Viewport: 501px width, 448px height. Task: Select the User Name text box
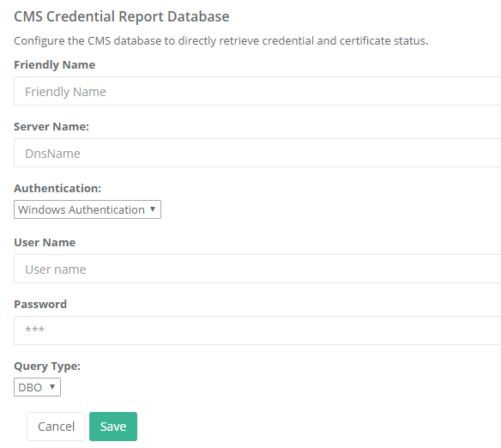point(257,269)
